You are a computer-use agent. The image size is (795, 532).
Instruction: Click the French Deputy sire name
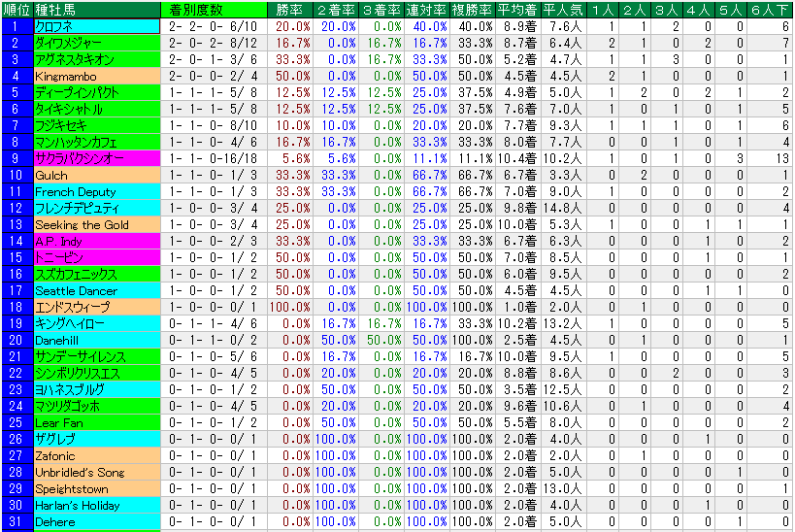click(97, 191)
